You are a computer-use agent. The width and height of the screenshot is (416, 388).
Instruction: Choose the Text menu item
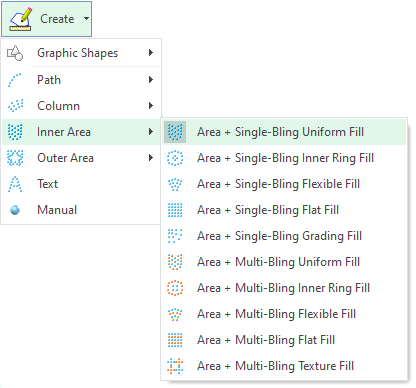coord(81,184)
